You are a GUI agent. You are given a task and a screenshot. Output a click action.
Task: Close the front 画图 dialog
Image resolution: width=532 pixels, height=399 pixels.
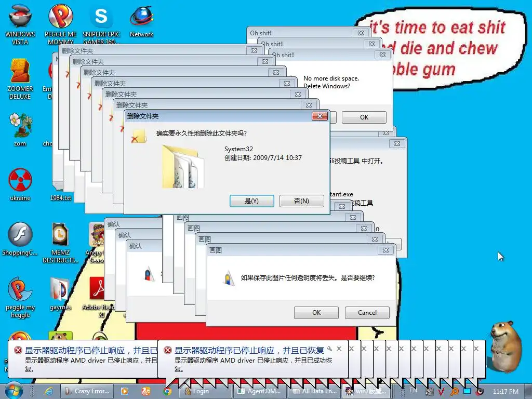(386, 250)
